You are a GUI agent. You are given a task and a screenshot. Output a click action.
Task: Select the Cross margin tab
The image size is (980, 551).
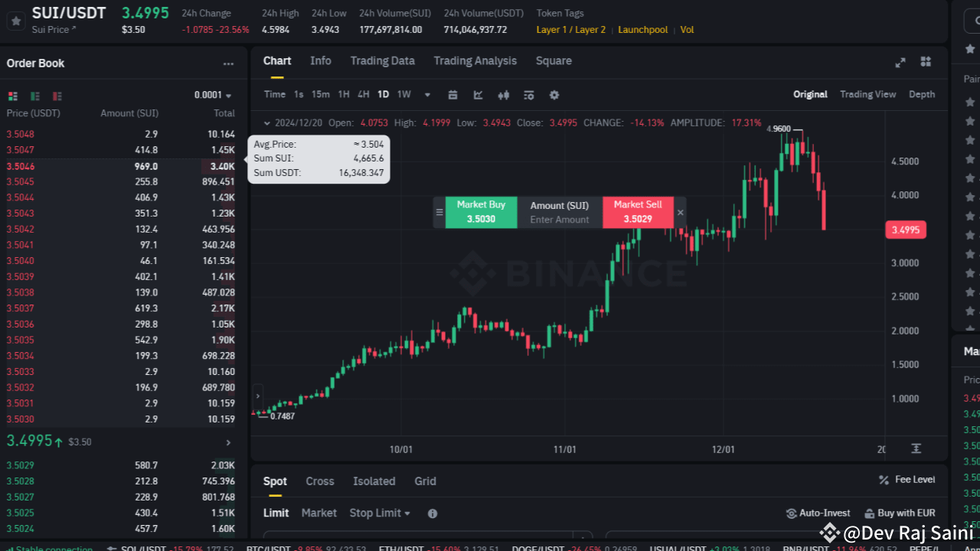[320, 481]
